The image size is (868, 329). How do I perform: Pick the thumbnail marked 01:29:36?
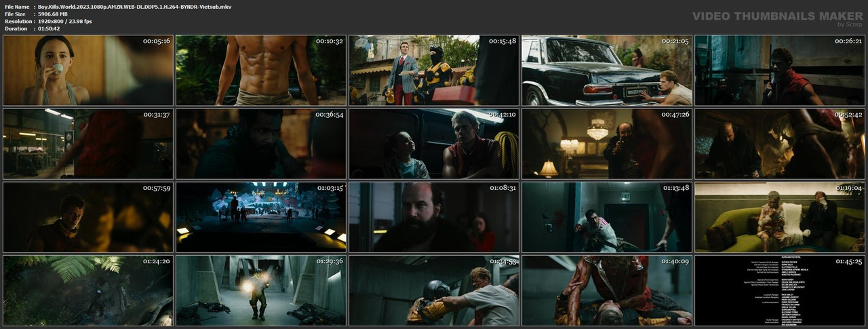[x=261, y=290]
